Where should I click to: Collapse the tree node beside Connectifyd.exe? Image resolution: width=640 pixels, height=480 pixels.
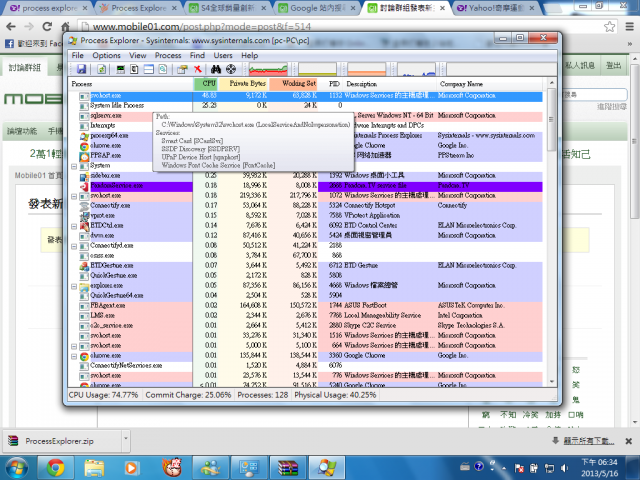(74, 246)
